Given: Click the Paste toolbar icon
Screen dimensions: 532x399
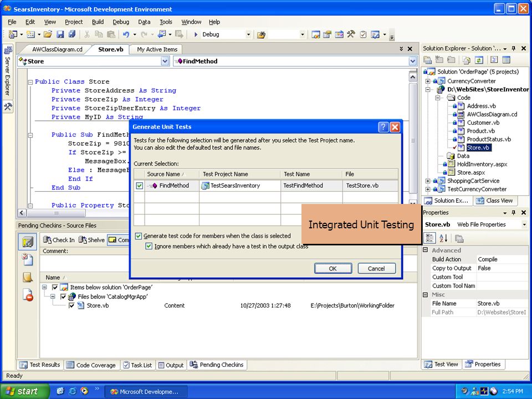Looking at the screenshot, I should 111,34.
